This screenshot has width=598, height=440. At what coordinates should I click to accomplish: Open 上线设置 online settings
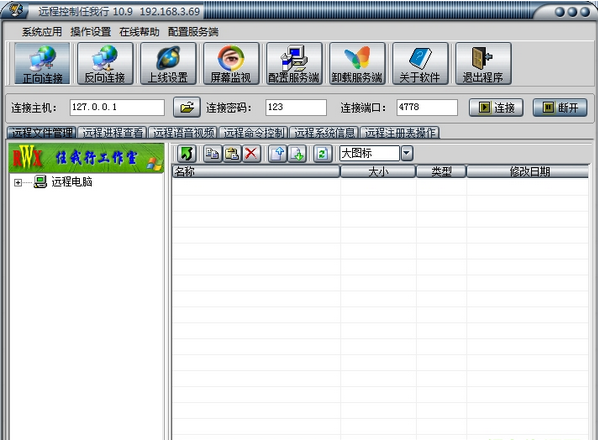click(x=168, y=63)
